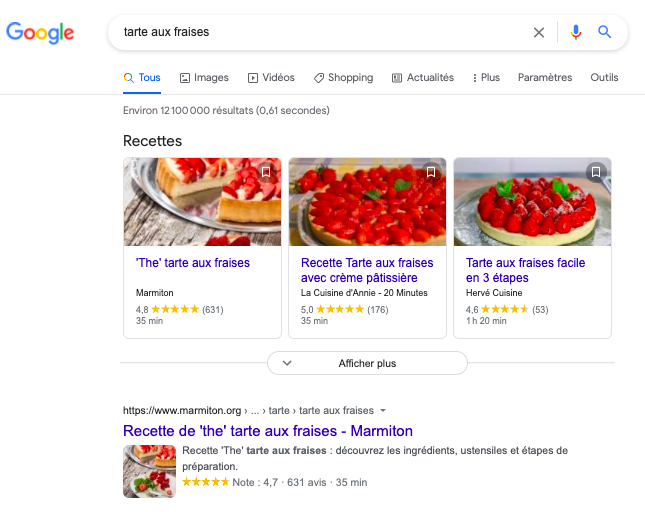Click the search field containing tarte aux fraises
Image resolution: width=645 pixels, height=512 pixels.
(325, 32)
